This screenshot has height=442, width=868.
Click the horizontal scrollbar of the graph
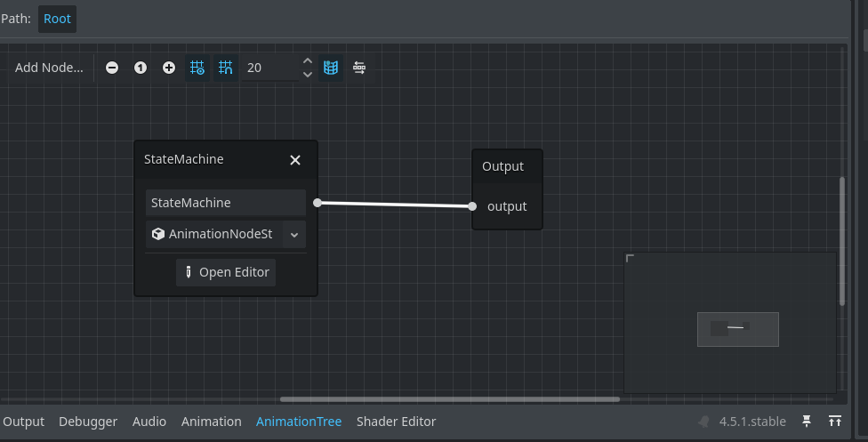[449, 399]
